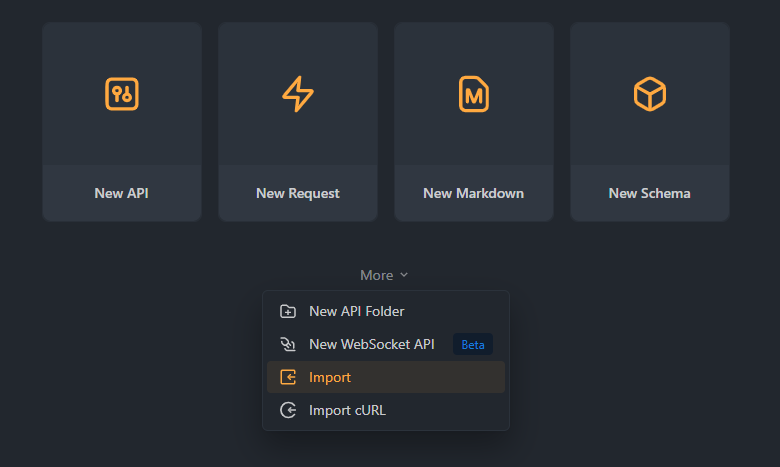Select Import cURL from the menu
780x467 pixels.
pyautogui.click(x=386, y=410)
